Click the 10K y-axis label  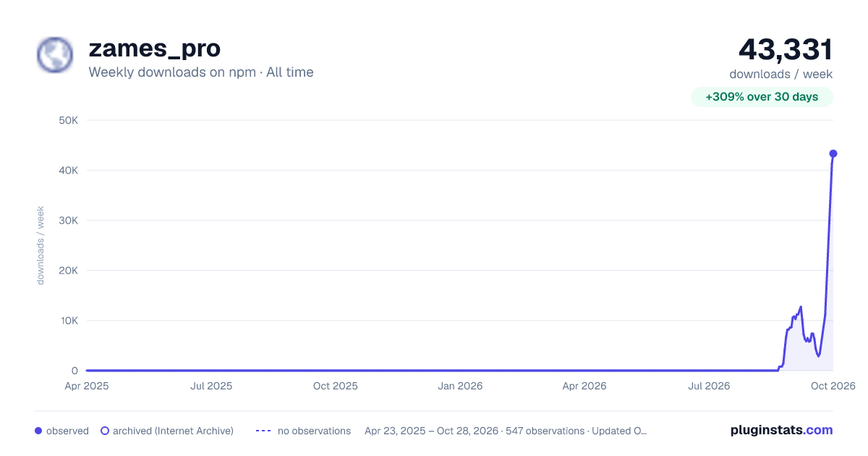point(68,321)
